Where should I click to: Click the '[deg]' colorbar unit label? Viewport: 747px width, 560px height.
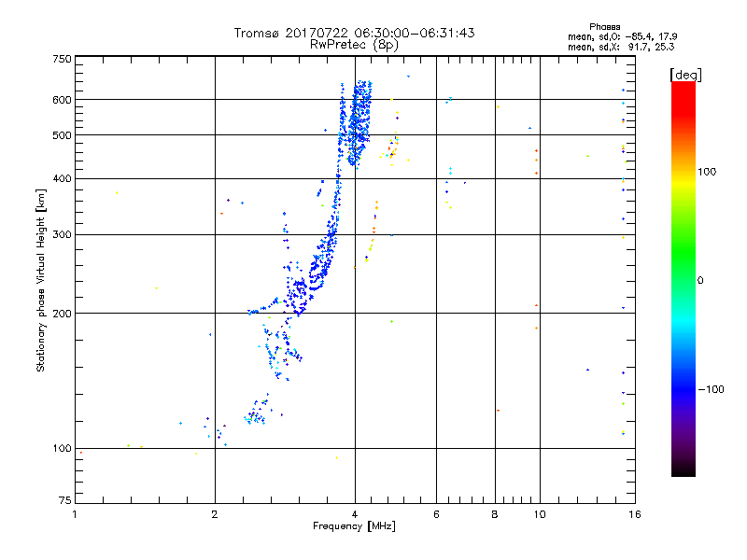685,75
